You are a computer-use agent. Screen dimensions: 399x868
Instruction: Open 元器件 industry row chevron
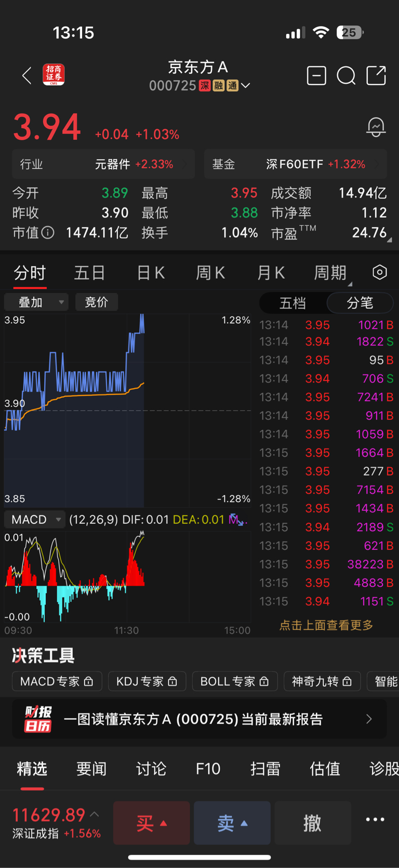click(186, 164)
